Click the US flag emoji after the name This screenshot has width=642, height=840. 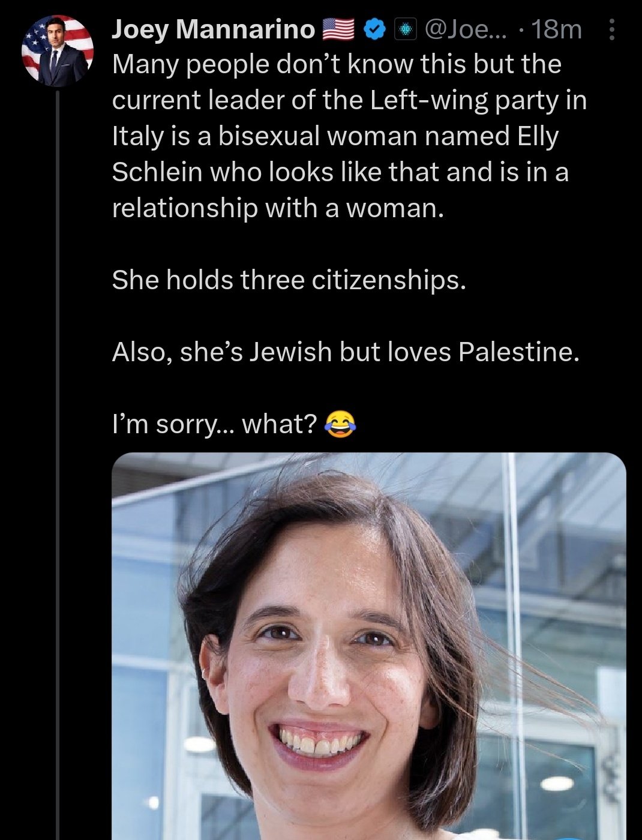[x=340, y=29]
